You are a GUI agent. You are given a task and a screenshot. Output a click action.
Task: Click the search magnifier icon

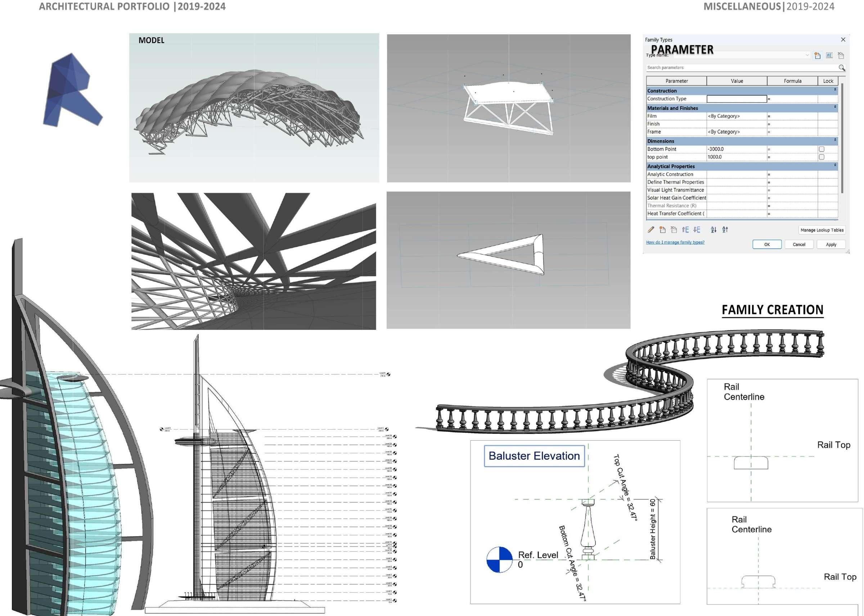point(842,68)
